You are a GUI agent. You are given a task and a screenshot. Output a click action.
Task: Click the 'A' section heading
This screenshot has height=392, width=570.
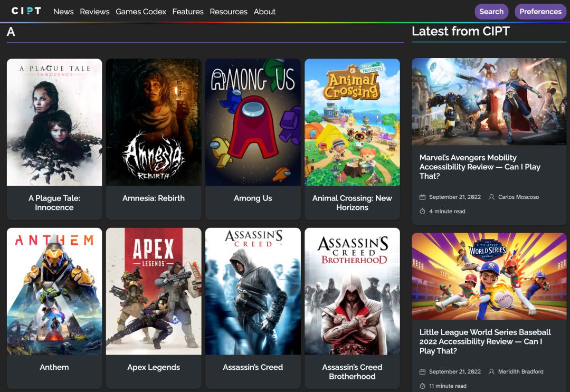(11, 32)
